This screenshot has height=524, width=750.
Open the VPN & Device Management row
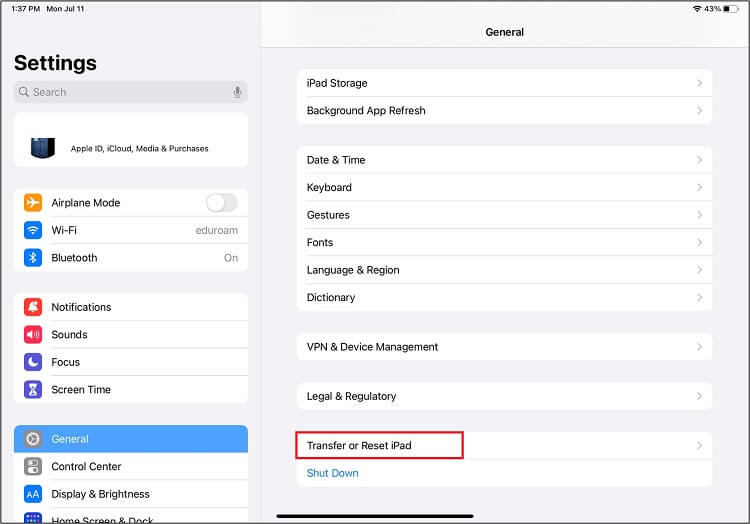(x=505, y=347)
